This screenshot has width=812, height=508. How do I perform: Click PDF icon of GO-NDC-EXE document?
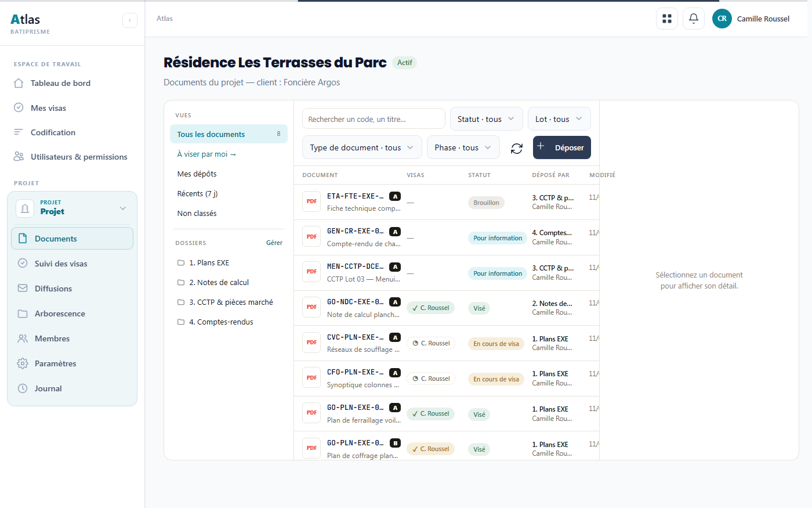[311, 307]
